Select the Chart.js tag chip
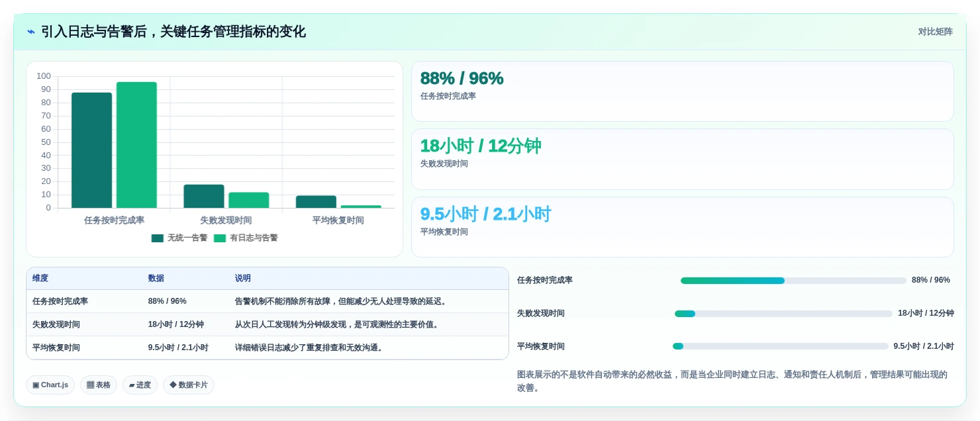Screen dimensions: 980x421 point(50,385)
